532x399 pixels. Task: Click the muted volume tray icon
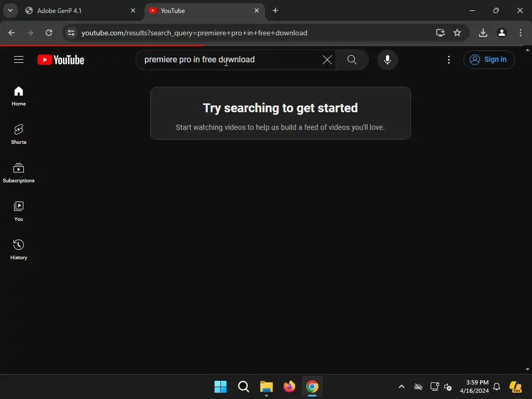pos(448,387)
